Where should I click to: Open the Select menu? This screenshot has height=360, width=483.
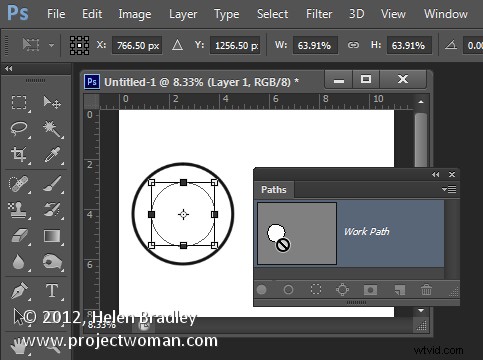[x=272, y=14]
